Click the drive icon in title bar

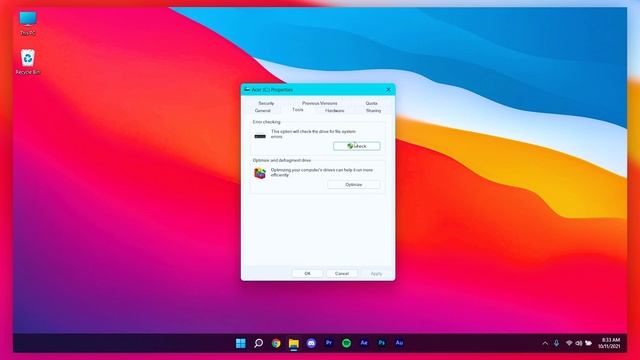(x=247, y=89)
